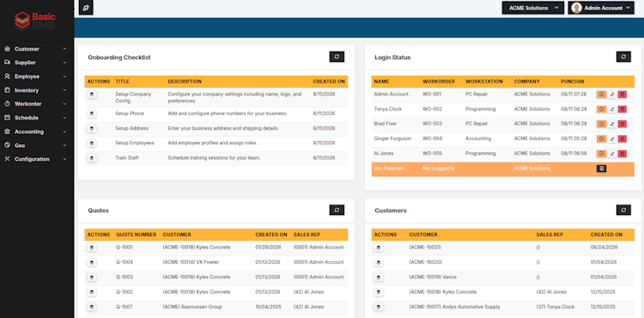Edit Tonya Clock login entry
The image size is (644, 318).
click(612, 109)
